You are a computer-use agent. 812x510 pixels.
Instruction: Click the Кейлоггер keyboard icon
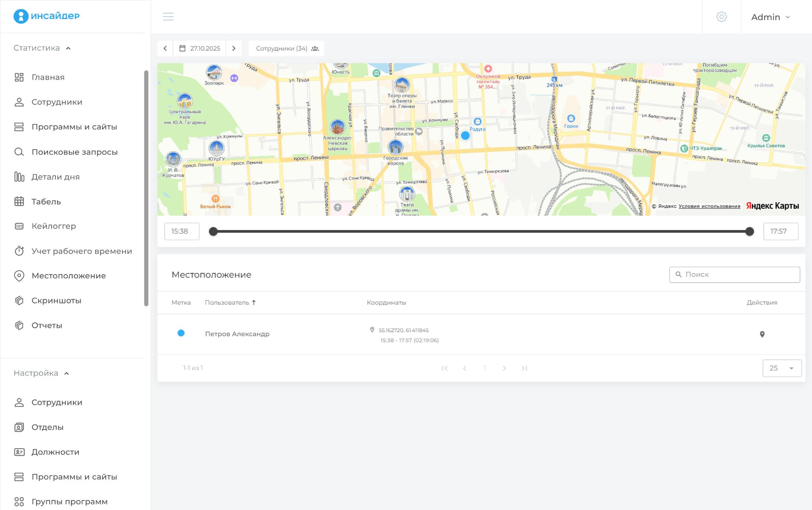click(x=19, y=226)
